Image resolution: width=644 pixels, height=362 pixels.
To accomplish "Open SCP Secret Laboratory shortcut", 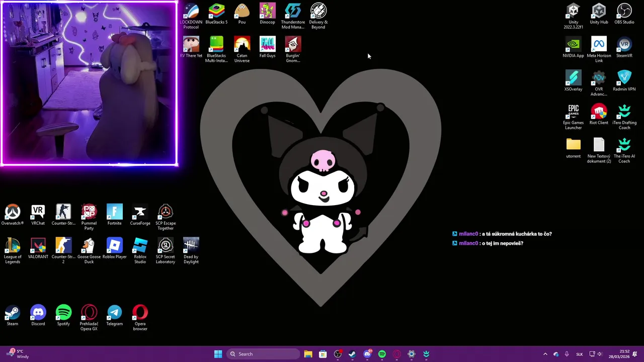I will pos(166,251).
